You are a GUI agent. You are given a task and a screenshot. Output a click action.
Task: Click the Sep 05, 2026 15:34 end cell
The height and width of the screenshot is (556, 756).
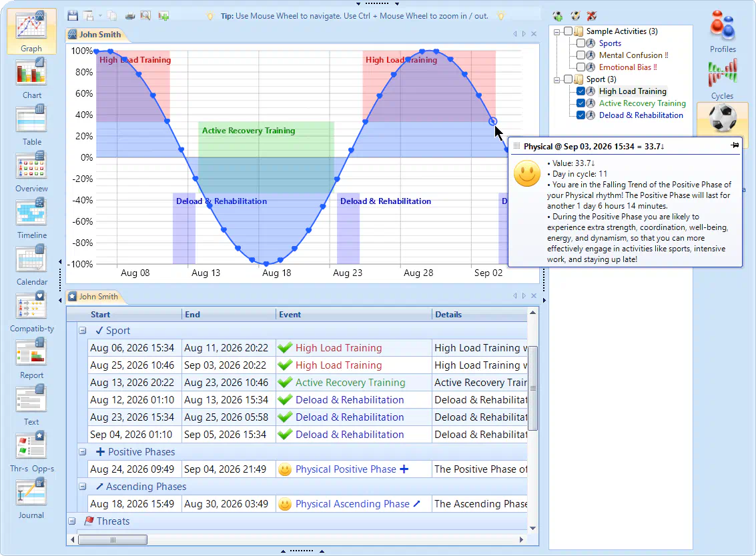coord(228,435)
